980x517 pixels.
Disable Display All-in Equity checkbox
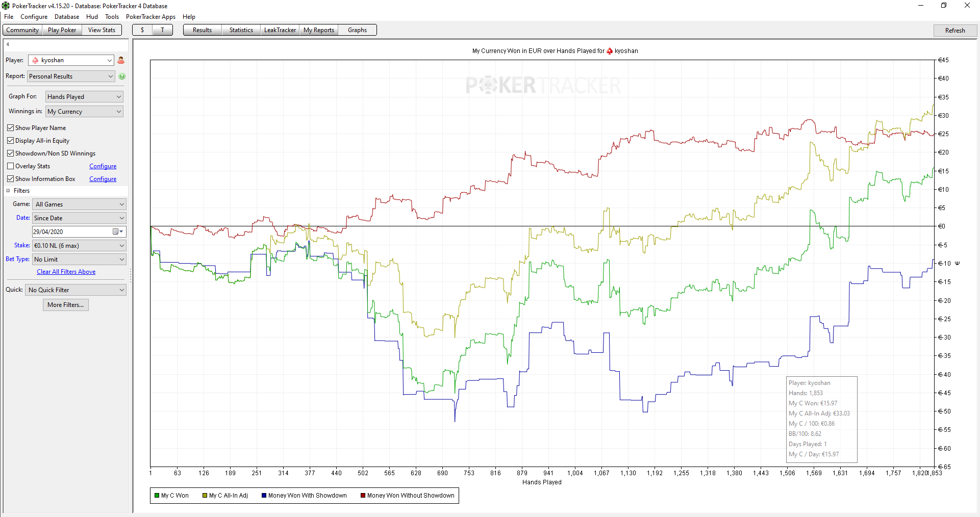(10, 141)
